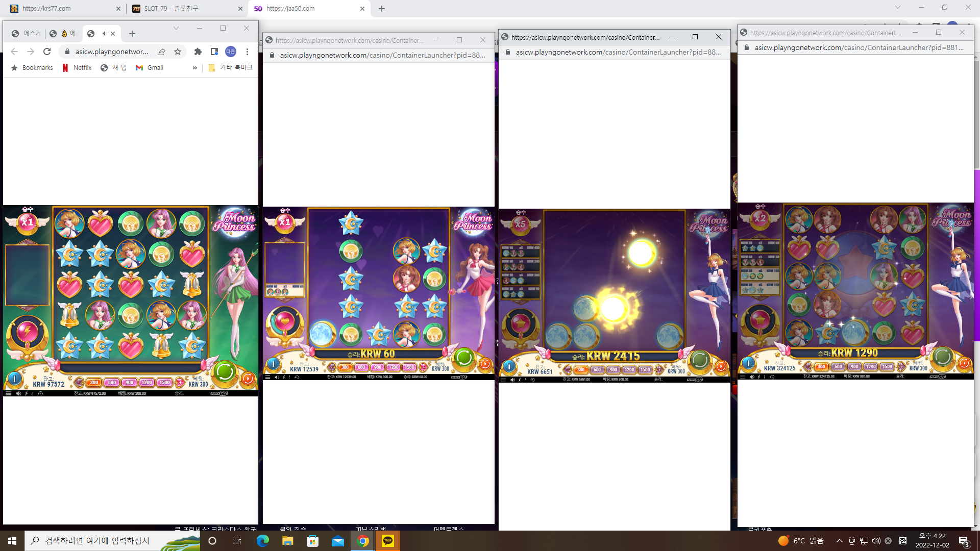Open the three-dot Chrome menu
Image resolution: width=980 pixels, height=551 pixels.
point(247,52)
